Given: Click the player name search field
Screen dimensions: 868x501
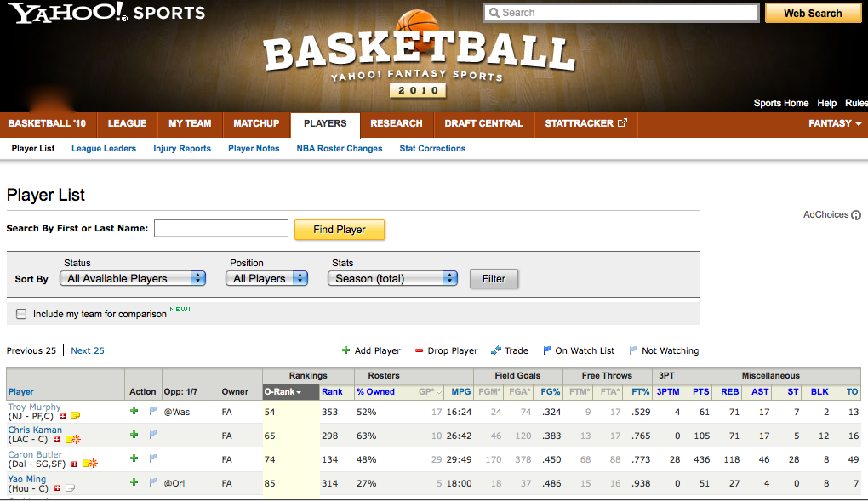Looking at the screenshot, I should pos(221,228).
